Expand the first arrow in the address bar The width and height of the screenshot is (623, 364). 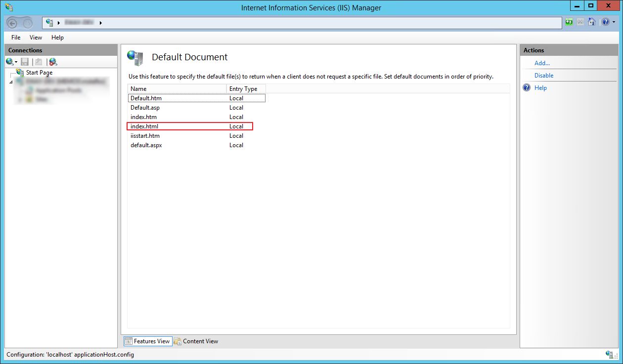pyautogui.click(x=59, y=23)
